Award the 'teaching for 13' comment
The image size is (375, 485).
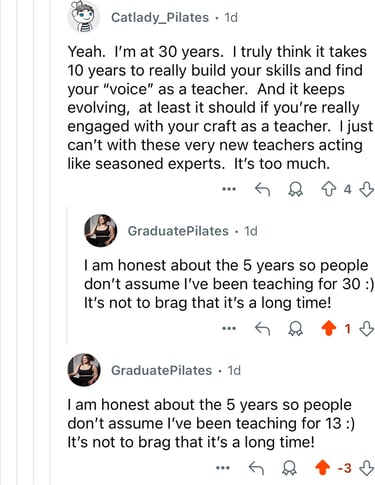click(x=289, y=468)
